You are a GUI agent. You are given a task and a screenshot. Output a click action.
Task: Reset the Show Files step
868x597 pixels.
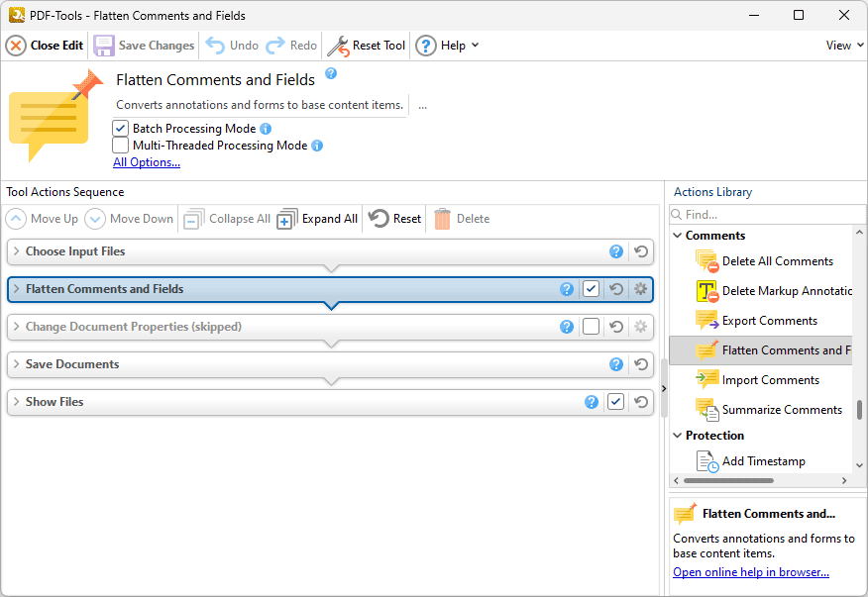641,402
